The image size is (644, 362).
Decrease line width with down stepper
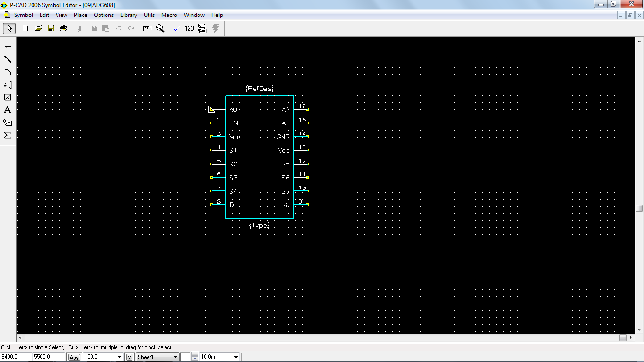(x=195, y=359)
